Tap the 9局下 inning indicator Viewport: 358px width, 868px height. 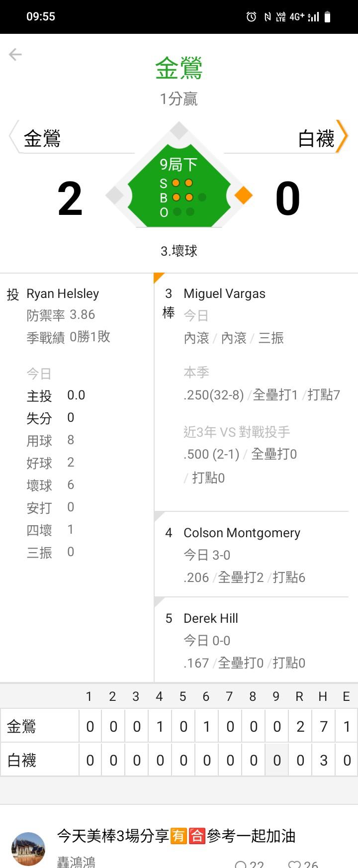coord(179,165)
